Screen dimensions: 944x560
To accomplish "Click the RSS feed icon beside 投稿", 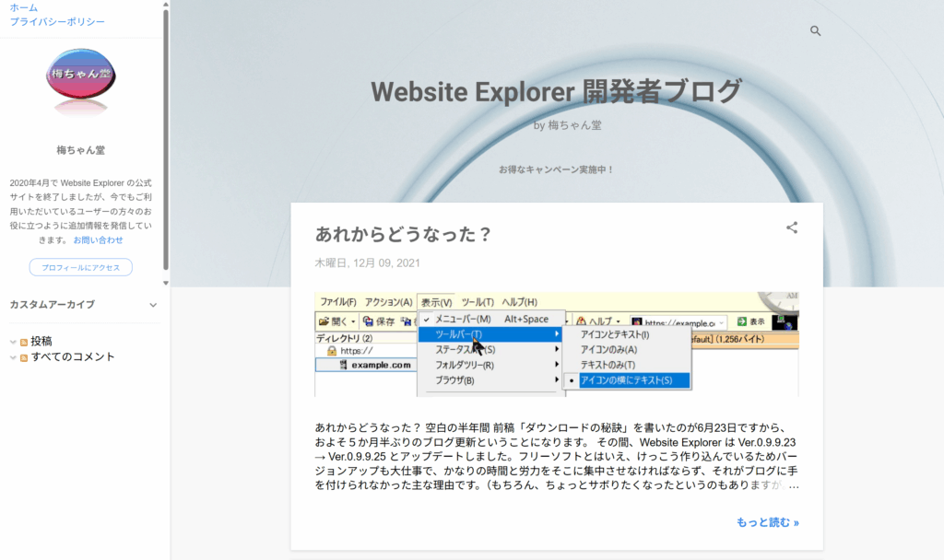I will pyautogui.click(x=24, y=342).
